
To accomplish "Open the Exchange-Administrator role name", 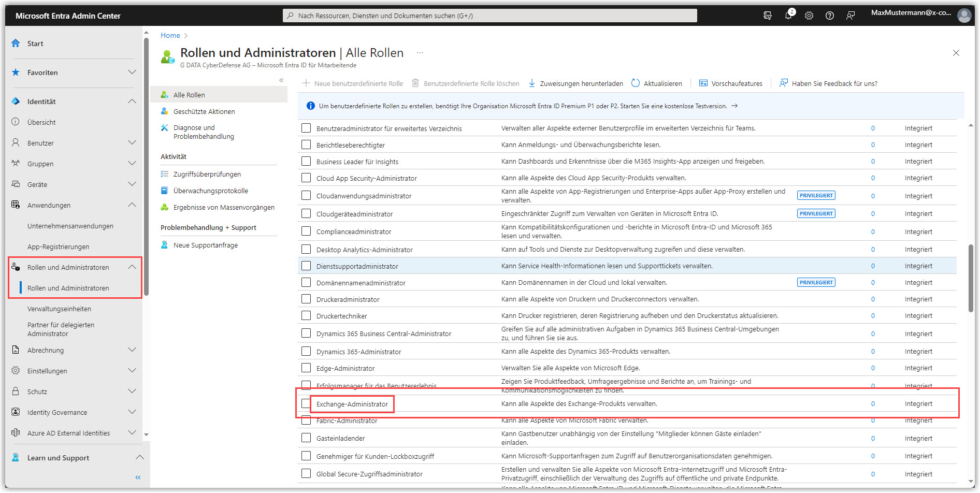I will (352, 404).
